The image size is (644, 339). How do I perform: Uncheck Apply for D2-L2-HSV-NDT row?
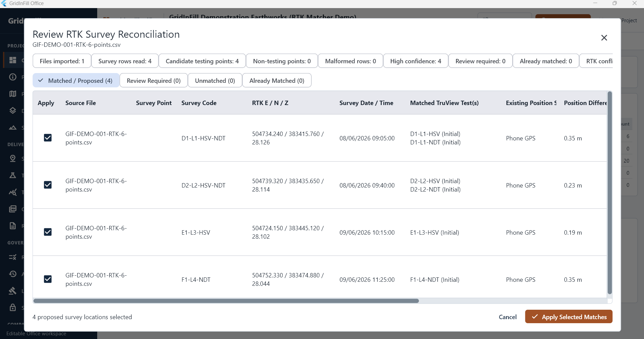click(48, 185)
